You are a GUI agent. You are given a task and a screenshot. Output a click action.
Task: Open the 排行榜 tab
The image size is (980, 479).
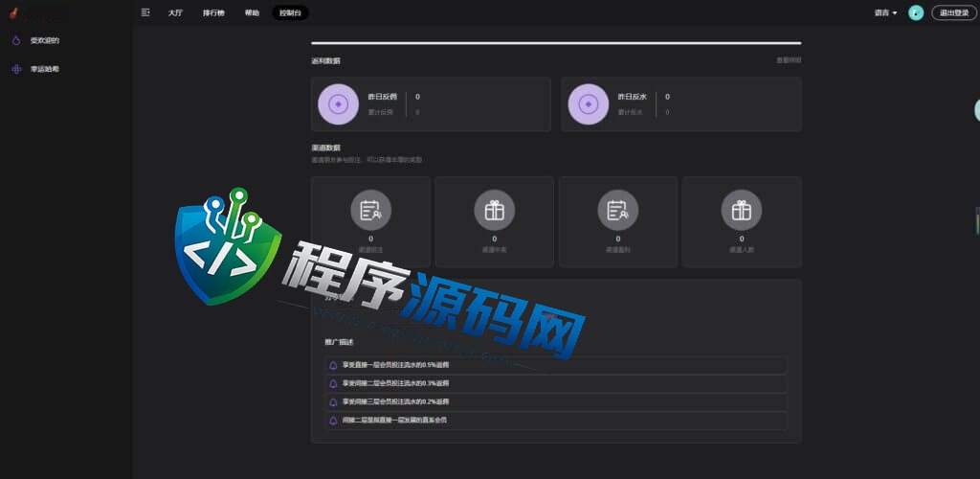[213, 12]
